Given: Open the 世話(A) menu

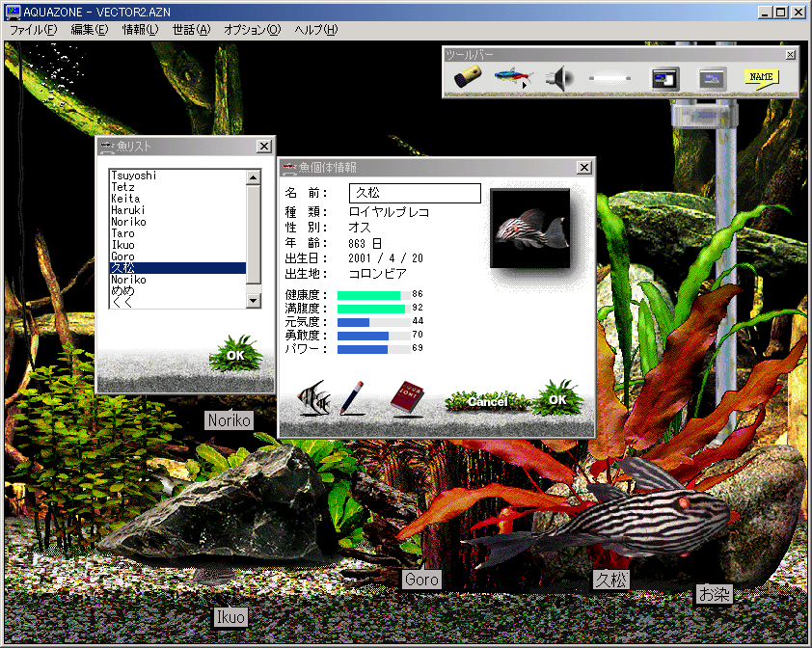Looking at the screenshot, I should click(x=191, y=30).
